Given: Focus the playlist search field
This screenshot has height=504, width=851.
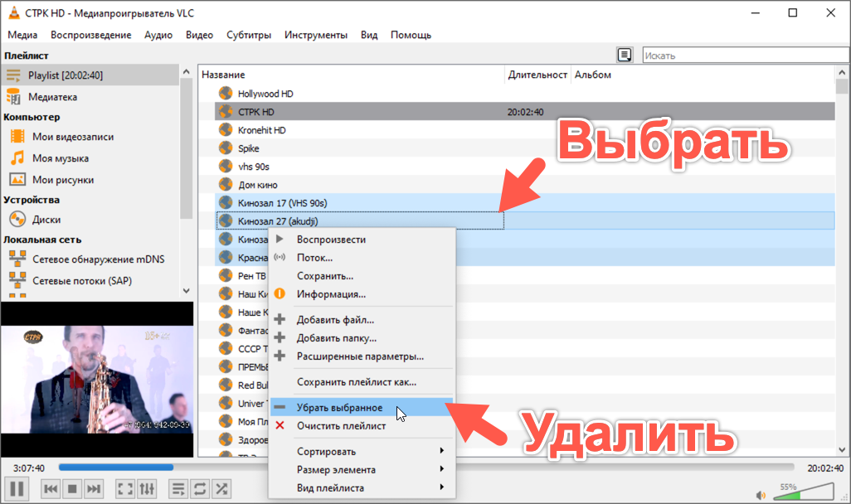Looking at the screenshot, I should [x=746, y=56].
